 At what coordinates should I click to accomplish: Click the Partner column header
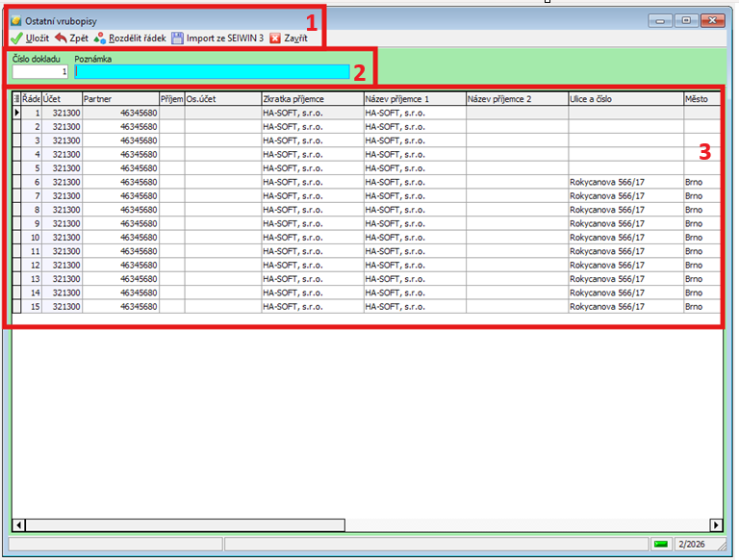click(120, 99)
